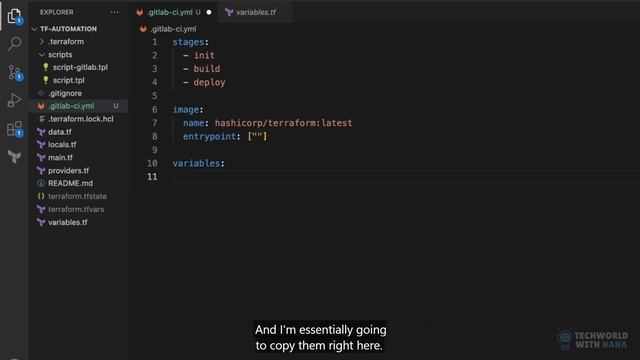This screenshot has width=640, height=360.
Task: Click the 'name' key on line 7
Action: click(193, 123)
